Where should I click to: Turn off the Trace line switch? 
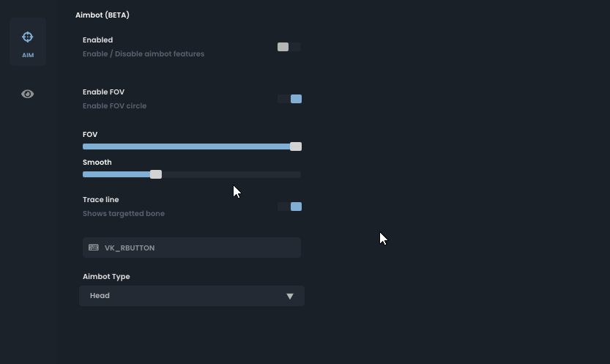click(x=289, y=207)
